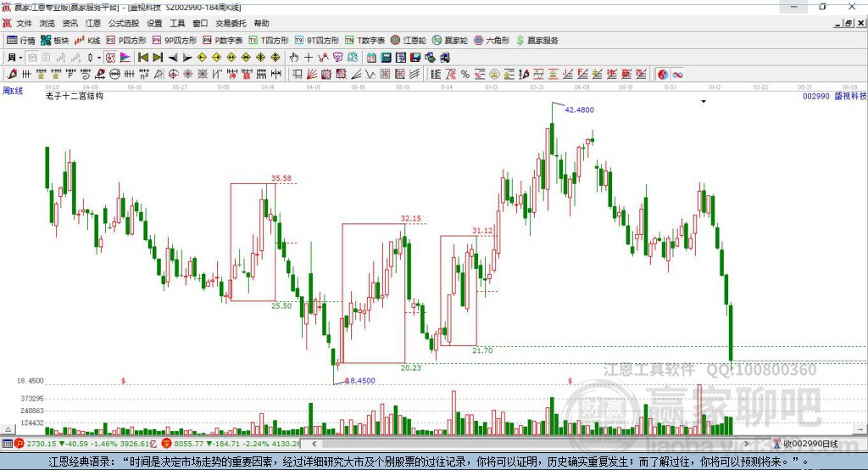Click the 002990 stock code label
Screen dimensions: 868x470
[816, 97]
